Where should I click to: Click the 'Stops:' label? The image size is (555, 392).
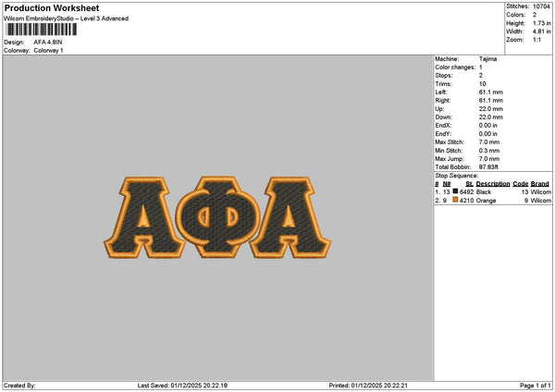pos(444,76)
